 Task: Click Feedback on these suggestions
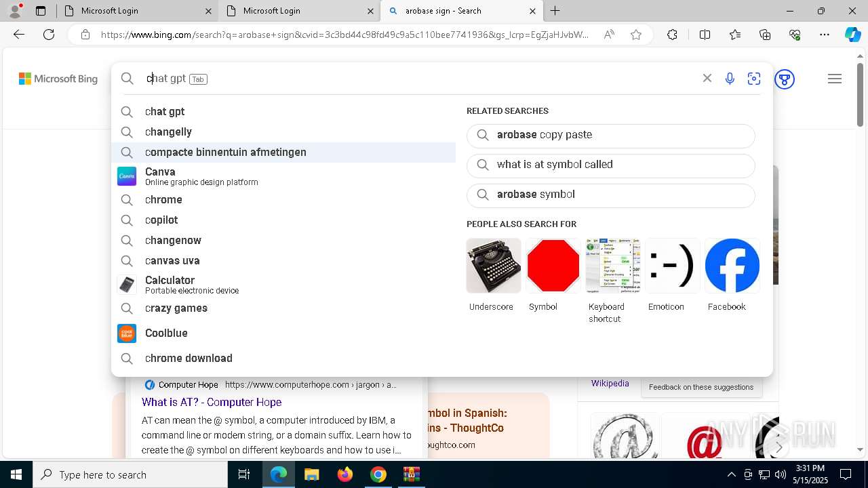click(701, 387)
